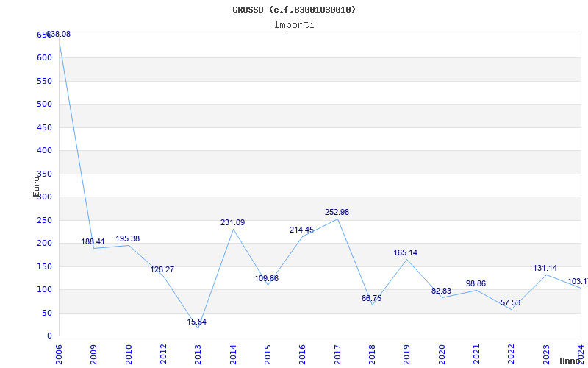
Task: Click the 50 y-axis tick label
Action: pos(47,313)
